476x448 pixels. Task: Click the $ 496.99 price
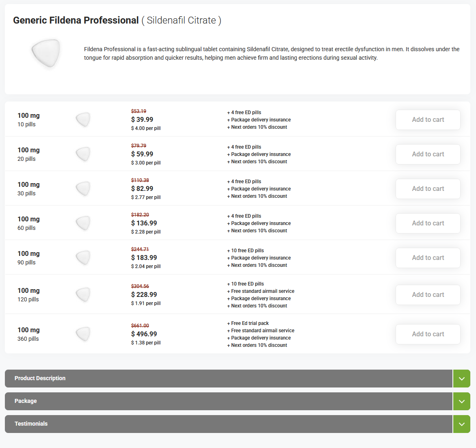tap(144, 334)
